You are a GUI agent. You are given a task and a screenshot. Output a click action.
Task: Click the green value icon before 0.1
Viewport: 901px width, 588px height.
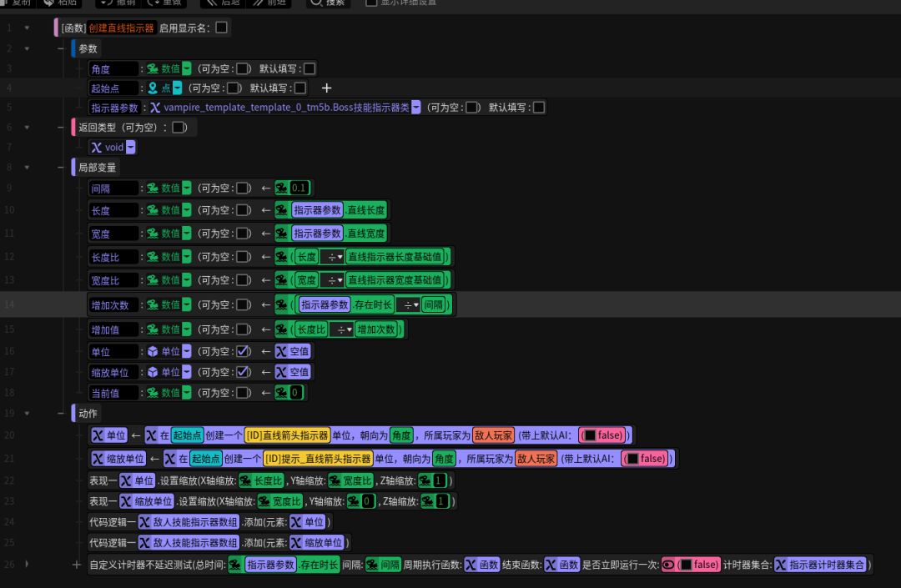tap(282, 188)
